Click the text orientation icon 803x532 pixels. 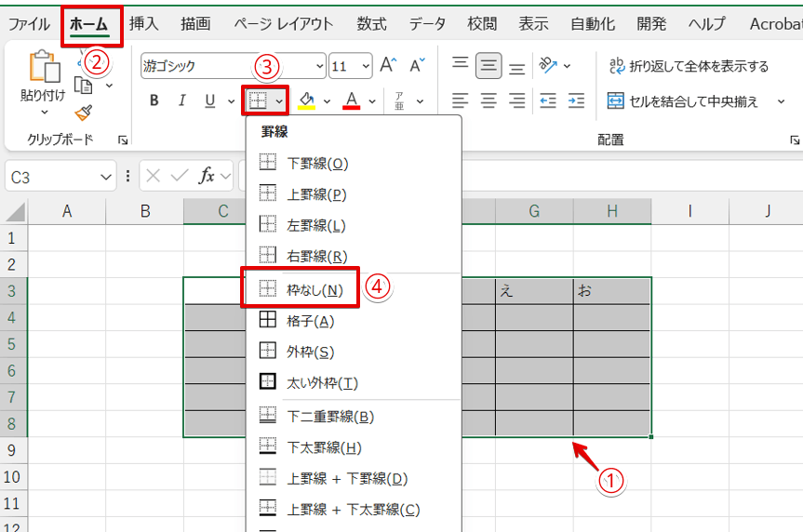point(548,65)
